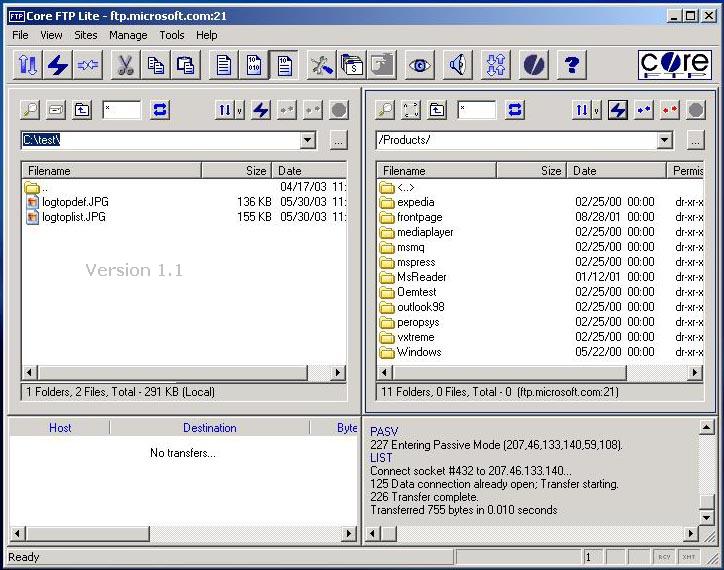Screen dimensions: 724x570
Task: Open the Site Manager connect icon
Action: point(28,65)
